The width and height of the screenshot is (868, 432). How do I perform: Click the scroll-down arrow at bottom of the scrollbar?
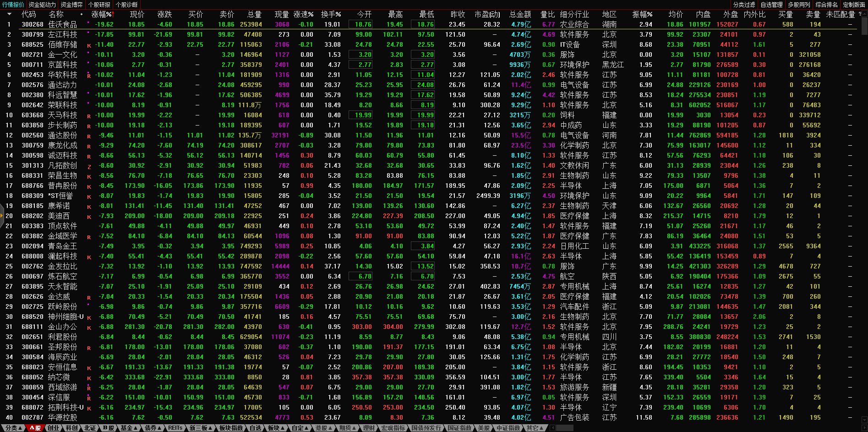pos(864,420)
